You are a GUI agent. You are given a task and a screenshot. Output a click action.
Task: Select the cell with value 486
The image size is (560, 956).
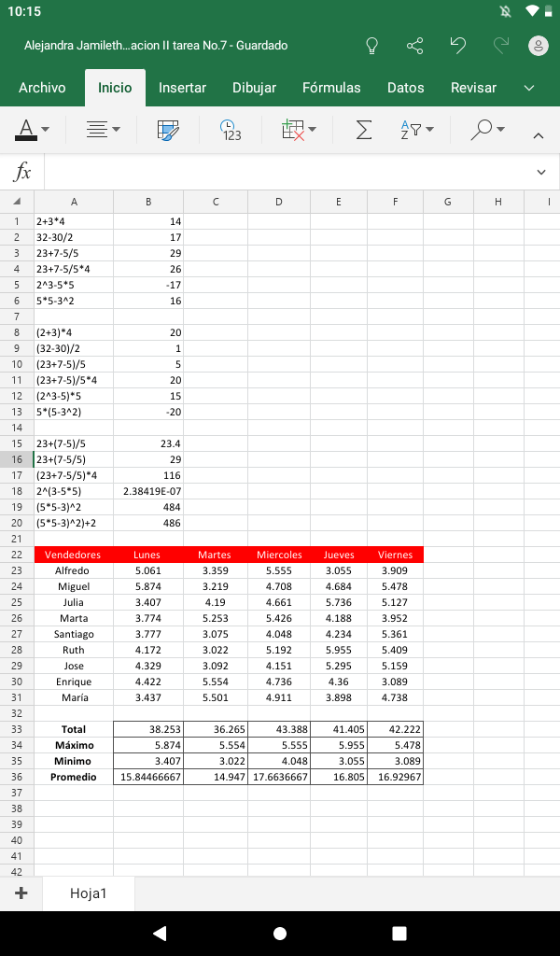pos(148,523)
